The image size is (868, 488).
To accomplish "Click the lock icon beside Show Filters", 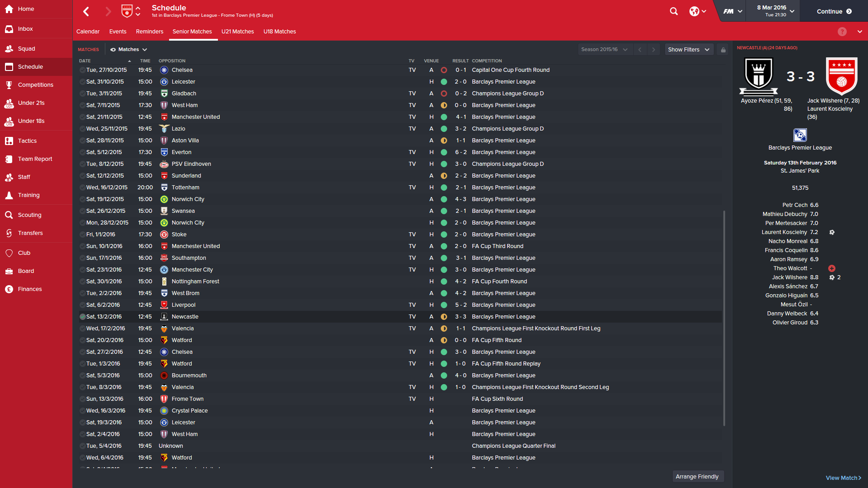I will (x=723, y=50).
